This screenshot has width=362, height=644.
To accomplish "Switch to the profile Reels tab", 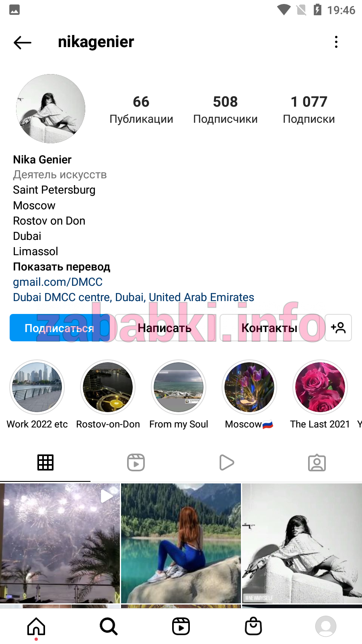I will 136,462.
